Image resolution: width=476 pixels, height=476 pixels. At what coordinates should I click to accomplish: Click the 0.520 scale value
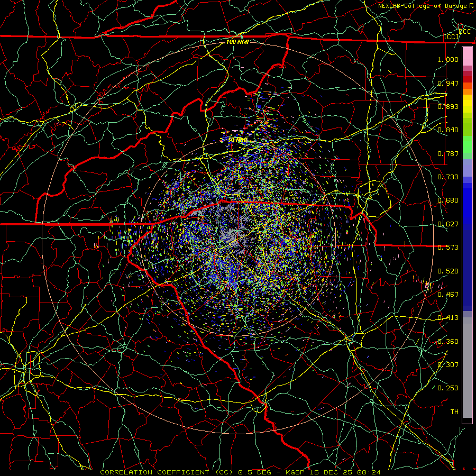tap(448, 271)
